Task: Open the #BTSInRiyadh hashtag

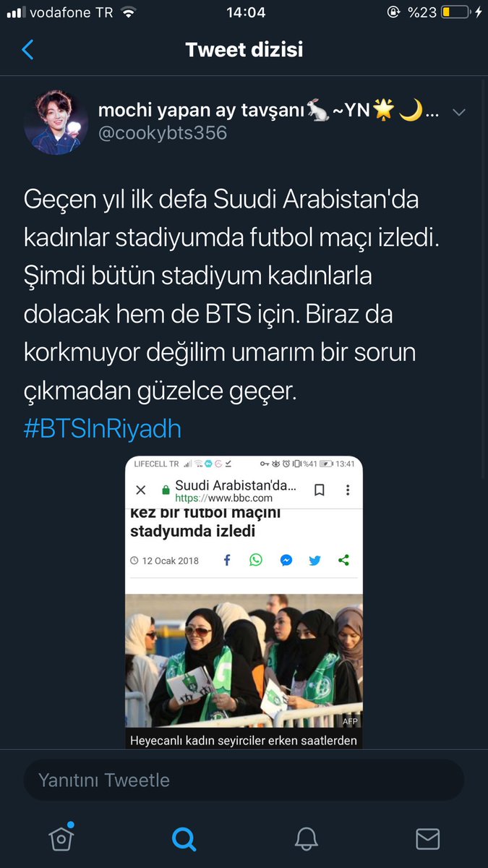Action: click(103, 428)
